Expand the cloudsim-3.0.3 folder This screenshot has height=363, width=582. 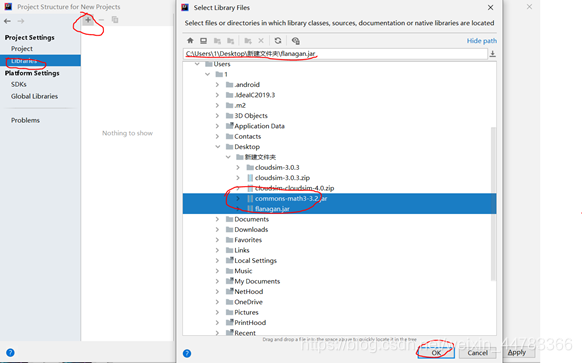(238, 167)
